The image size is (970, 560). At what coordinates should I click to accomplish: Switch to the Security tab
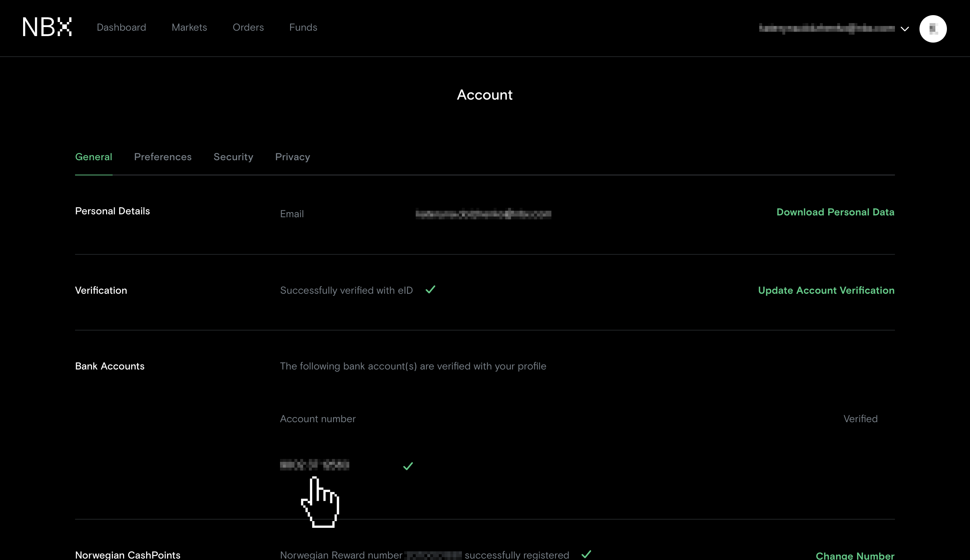(233, 157)
